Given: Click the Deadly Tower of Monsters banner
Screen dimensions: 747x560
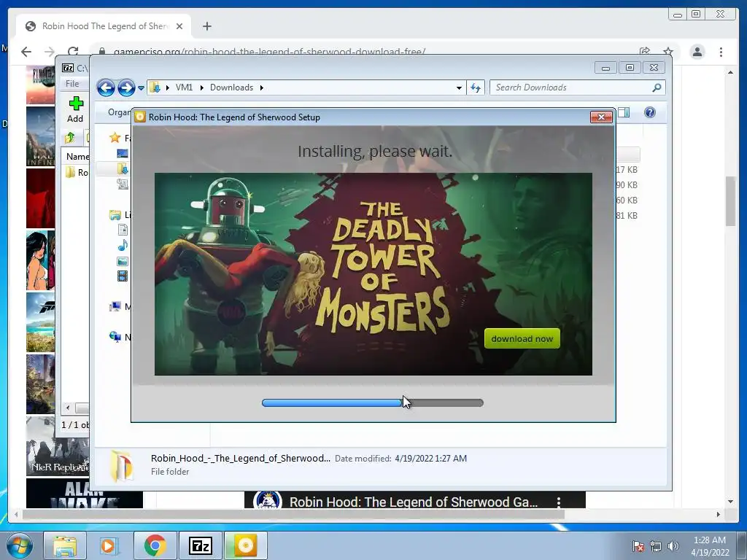Looking at the screenshot, I should pos(373,274).
